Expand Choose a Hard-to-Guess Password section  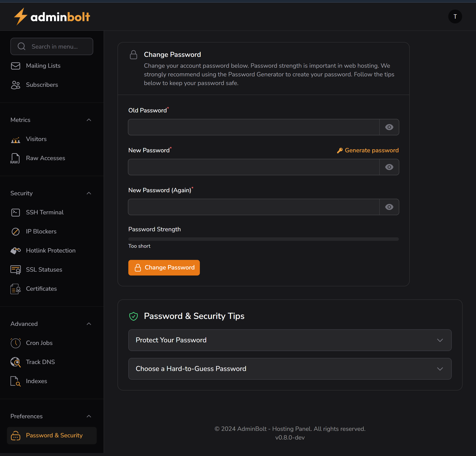click(x=290, y=369)
